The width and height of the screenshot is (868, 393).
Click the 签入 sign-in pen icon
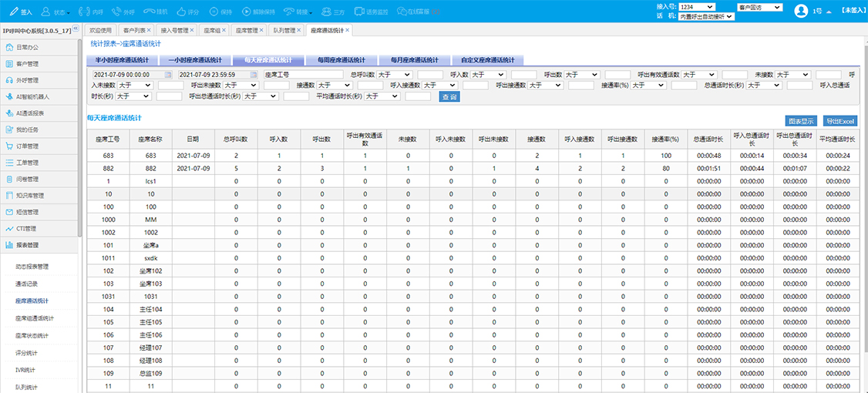[12, 12]
